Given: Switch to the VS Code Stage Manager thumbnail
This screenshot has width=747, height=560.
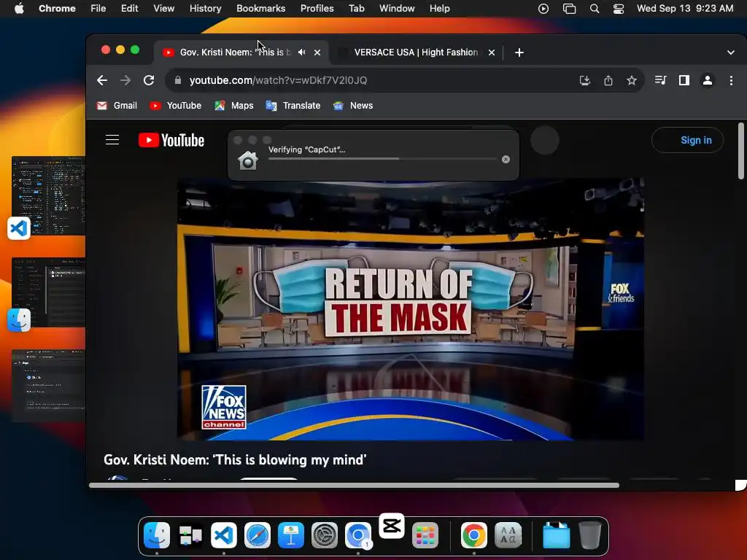Looking at the screenshot, I should (47, 195).
